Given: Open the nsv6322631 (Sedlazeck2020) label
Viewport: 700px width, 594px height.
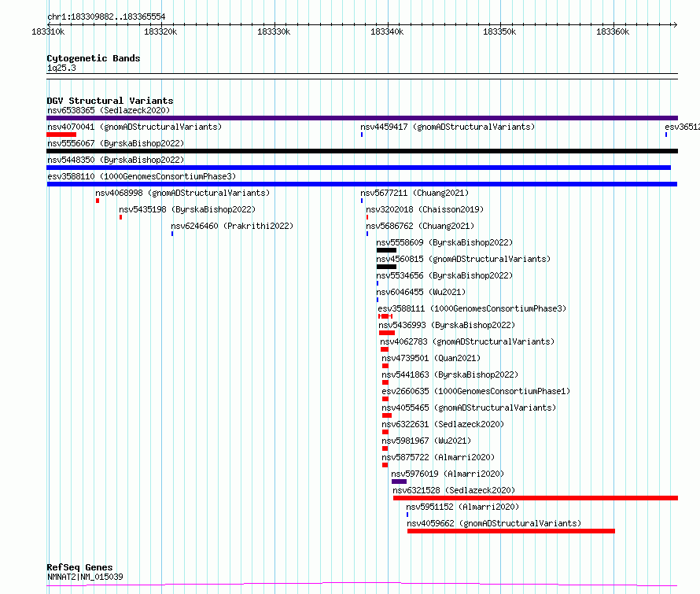Looking at the screenshot, I should (x=443, y=424).
